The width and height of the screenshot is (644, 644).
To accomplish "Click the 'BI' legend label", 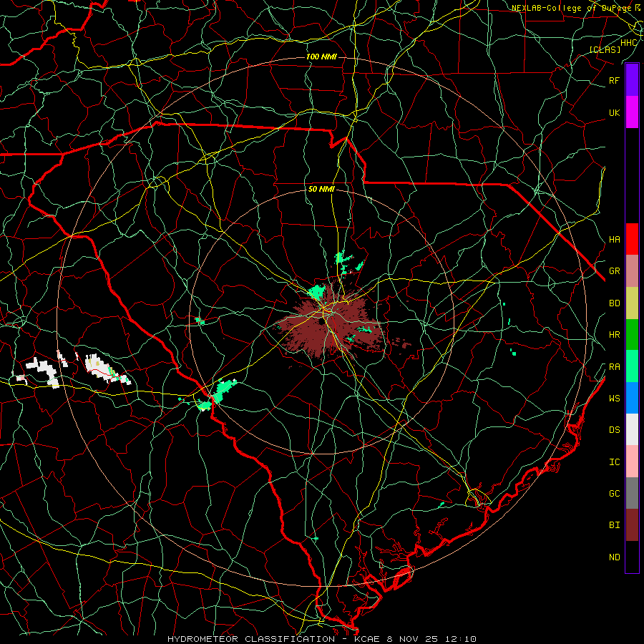I will click(x=614, y=525).
